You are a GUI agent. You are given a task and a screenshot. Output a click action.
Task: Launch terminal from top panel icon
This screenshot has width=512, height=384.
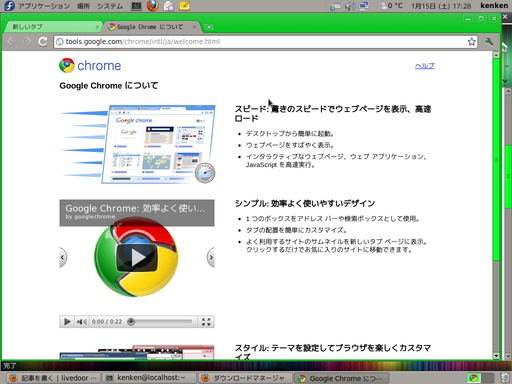[x=136, y=6]
